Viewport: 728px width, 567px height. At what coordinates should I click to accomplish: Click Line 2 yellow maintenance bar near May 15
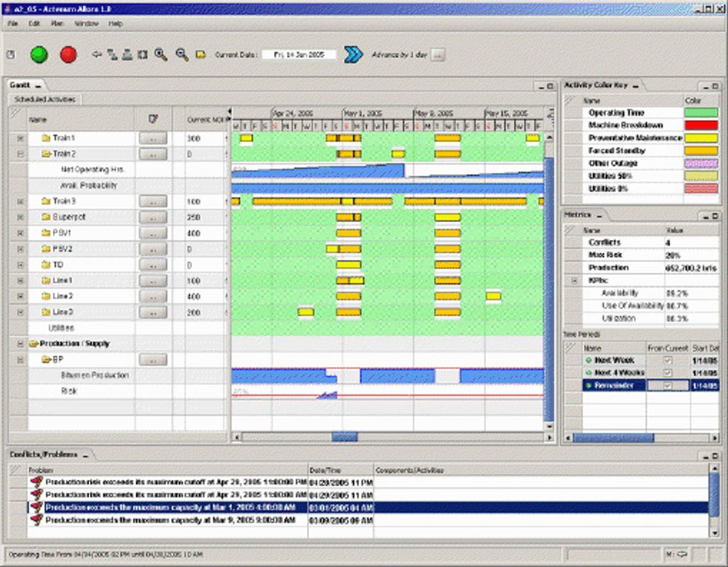click(x=493, y=296)
